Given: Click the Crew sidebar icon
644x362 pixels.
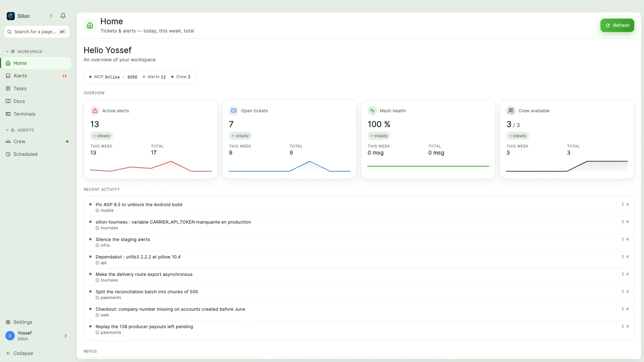Looking at the screenshot, I should (8, 141).
